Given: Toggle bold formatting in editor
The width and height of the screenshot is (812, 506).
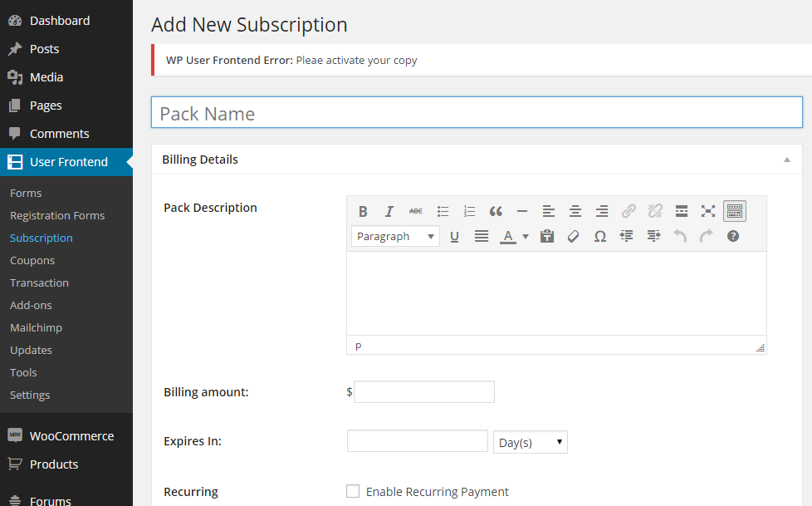Looking at the screenshot, I should pyautogui.click(x=363, y=211).
